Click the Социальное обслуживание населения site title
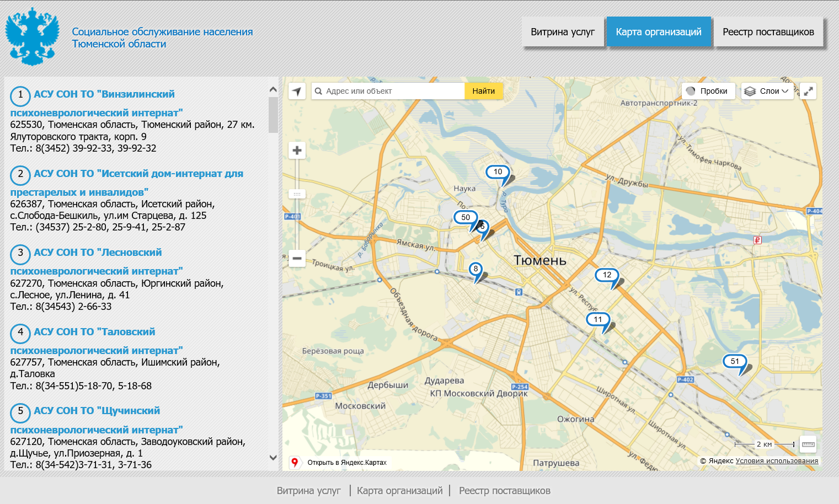This screenshot has height=504, width=839. coord(162,38)
